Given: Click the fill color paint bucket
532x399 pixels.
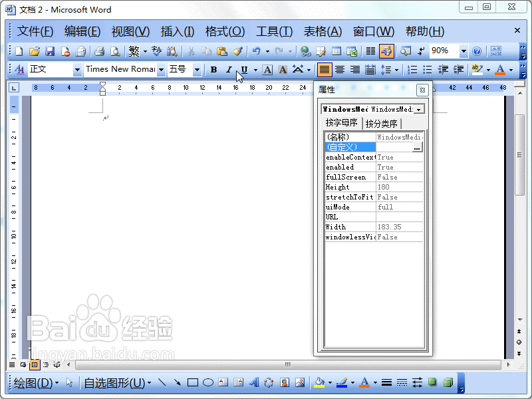Looking at the screenshot, I should click(319, 383).
